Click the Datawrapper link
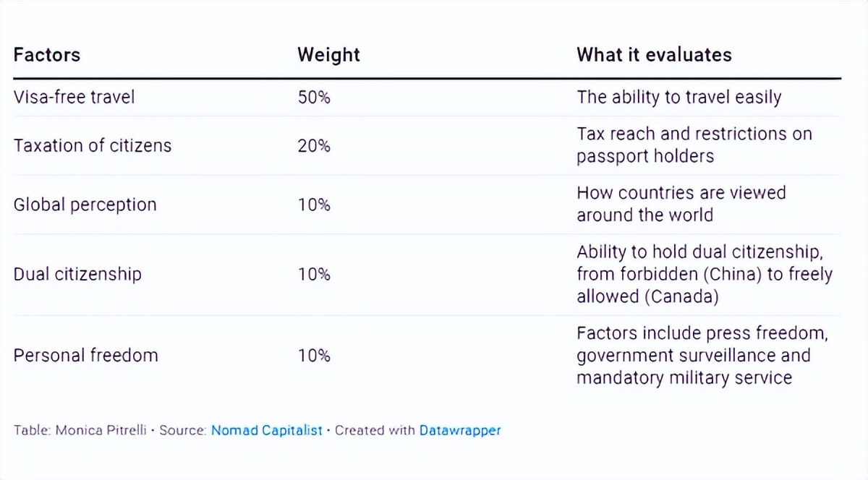 tap(460, 430)
